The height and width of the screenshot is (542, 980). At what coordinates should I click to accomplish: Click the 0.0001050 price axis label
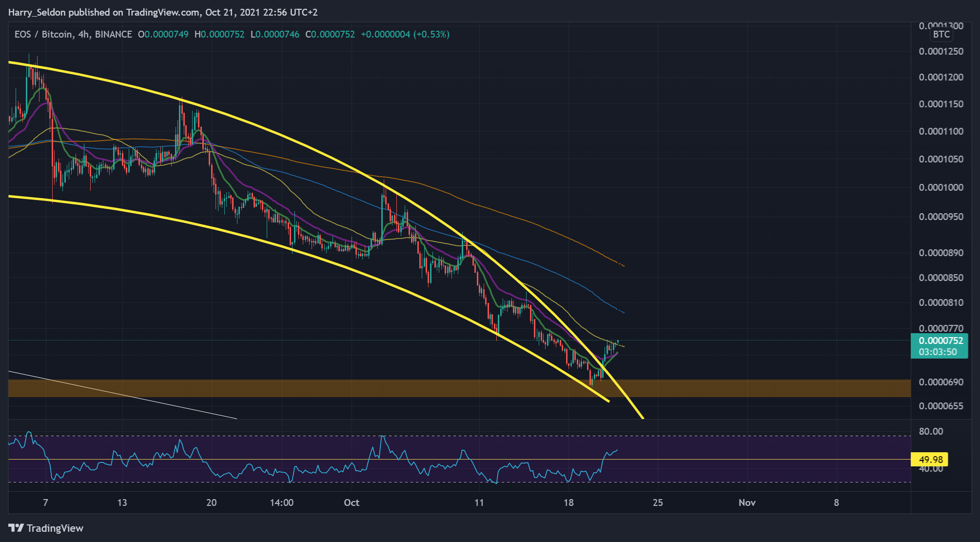pyautogui.click(x=941, y=159)
